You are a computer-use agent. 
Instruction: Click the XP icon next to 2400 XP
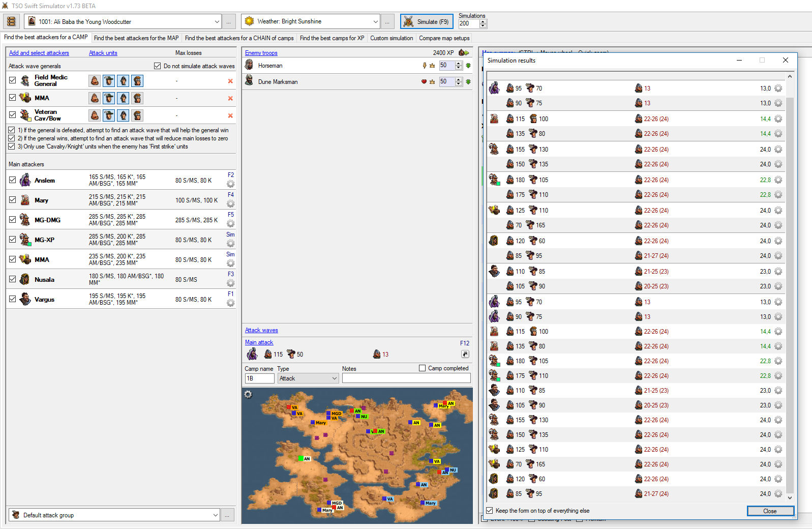tap(463, 53)
